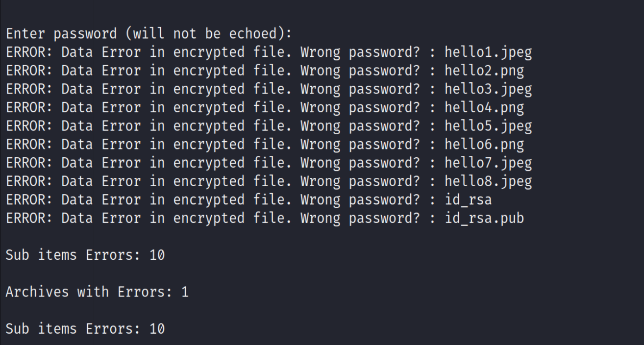This screenshot has width=644, height=345.
Task: Click "Data Error" on the hello6.png line
Action: tap(101, 145)
